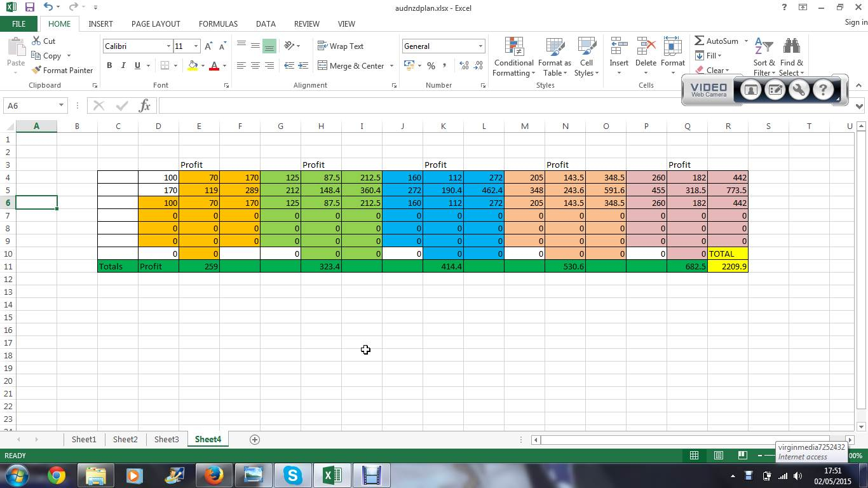Expand the General number format dropdown
Screen dimensions: 868x488
tap(480, 46)
